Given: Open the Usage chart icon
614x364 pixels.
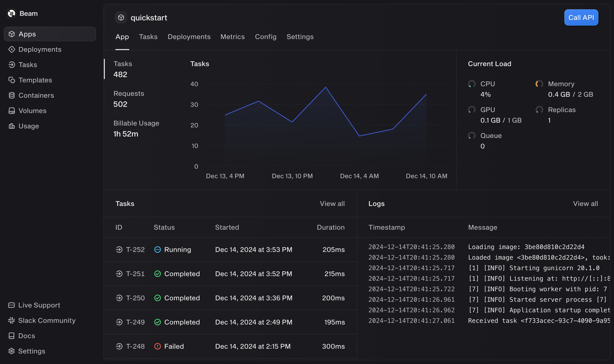Looking at the screenshot, I should pos(12,126).
